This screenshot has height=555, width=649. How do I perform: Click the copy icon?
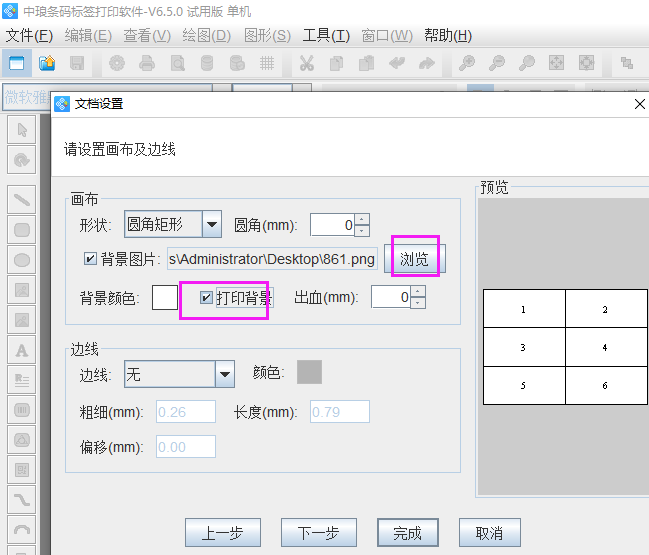point(336,63)
